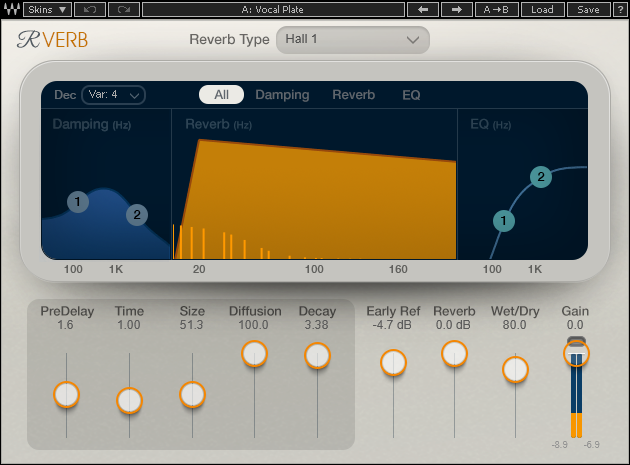Redo the last change
Image resolution: width=630 pixels, height=465 pixels.
click(x=124, y=9)
